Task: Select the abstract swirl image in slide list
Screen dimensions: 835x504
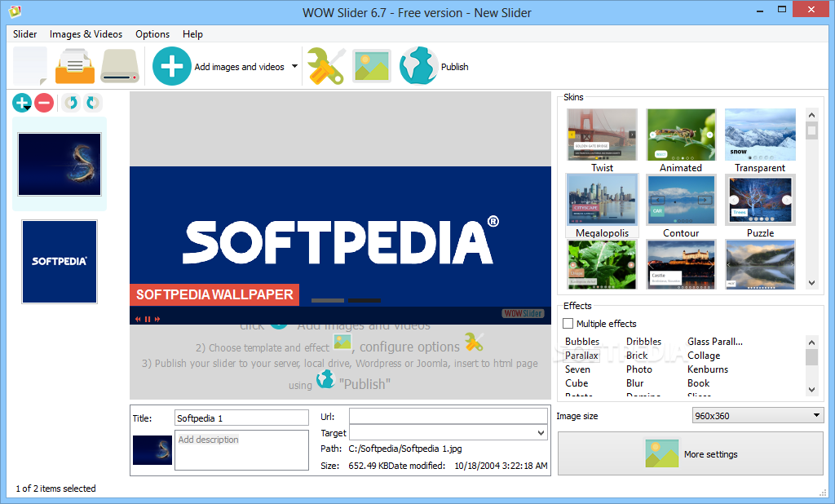Action: tap(60, 164)
